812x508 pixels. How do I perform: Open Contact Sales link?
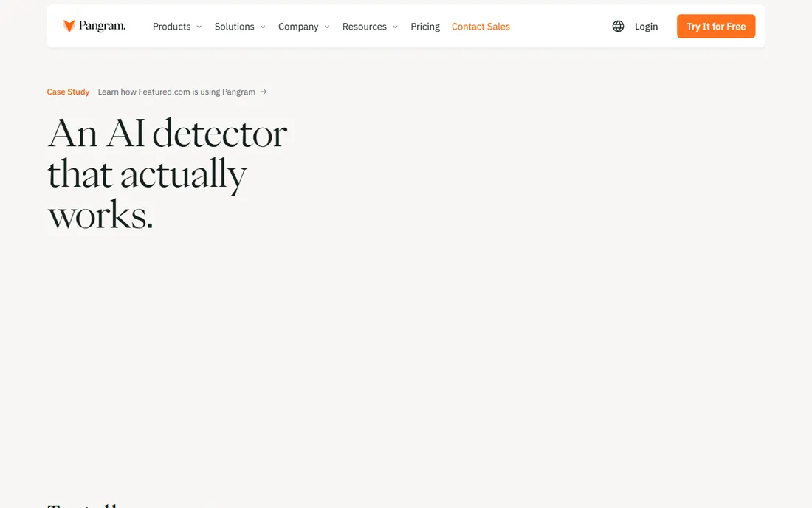[x=481, y=27]
